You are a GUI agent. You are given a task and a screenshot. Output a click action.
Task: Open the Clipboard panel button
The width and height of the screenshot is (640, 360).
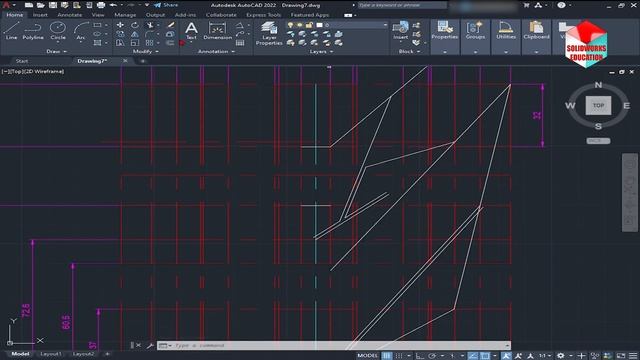click(x=536, y=37)
